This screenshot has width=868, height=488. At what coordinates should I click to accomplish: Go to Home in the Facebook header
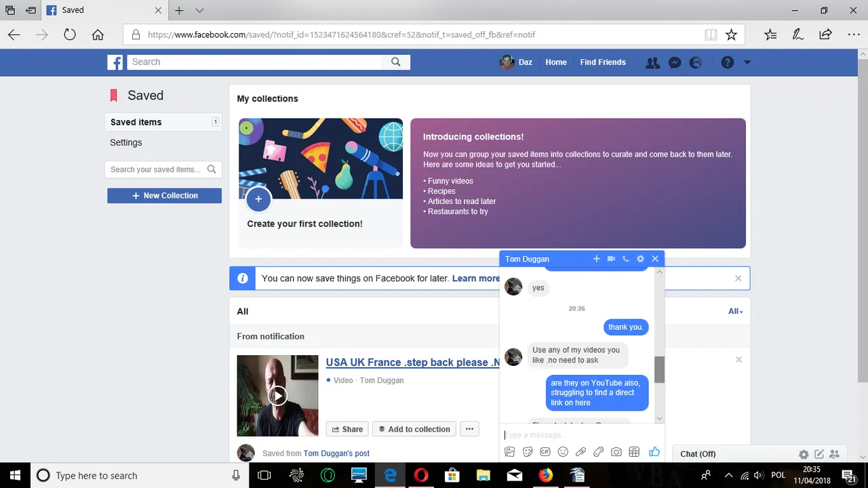click(556, 62)
